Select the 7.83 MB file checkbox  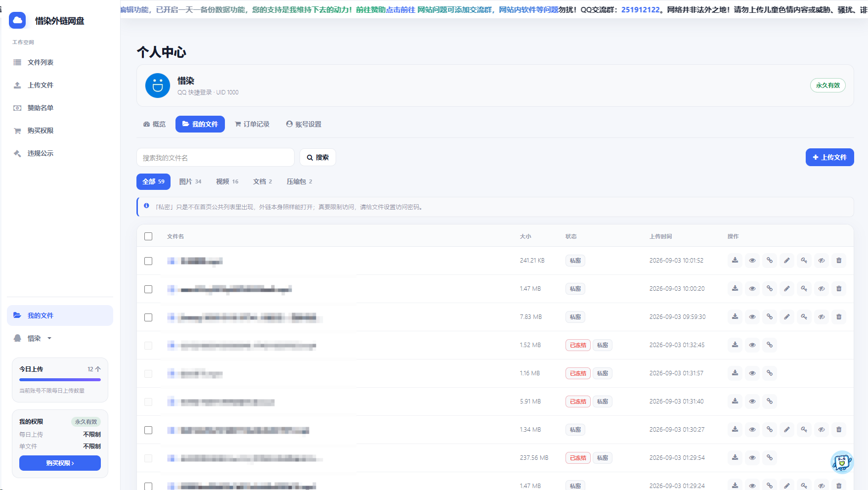pyautogui.click(x=148, y=317)
